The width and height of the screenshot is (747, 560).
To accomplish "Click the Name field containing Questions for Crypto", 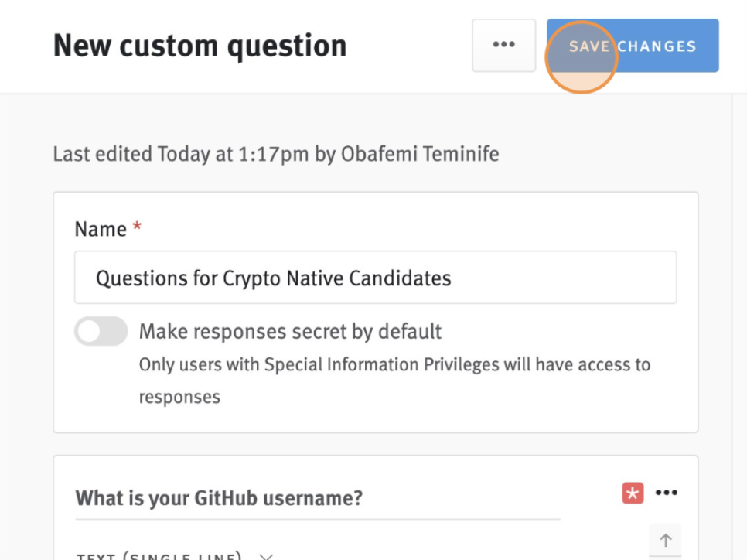I will pos(375,278).
